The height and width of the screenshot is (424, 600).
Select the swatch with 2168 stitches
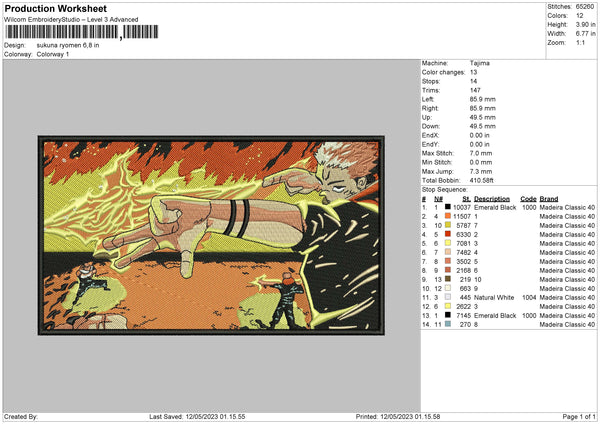447,270
